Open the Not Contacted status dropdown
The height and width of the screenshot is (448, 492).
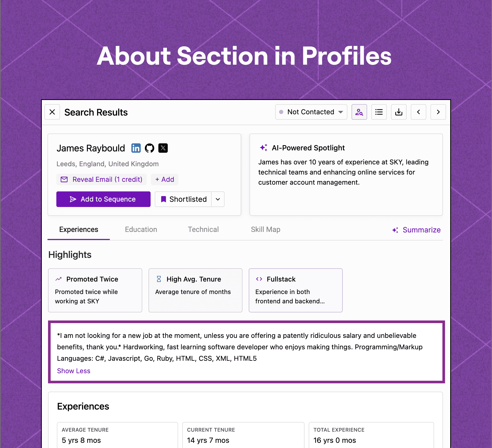(x=311, y=112)
